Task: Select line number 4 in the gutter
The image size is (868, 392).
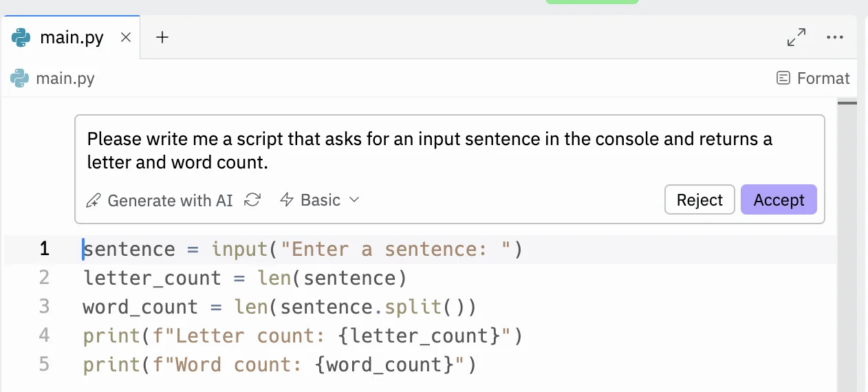Action: tap(45, 336)
